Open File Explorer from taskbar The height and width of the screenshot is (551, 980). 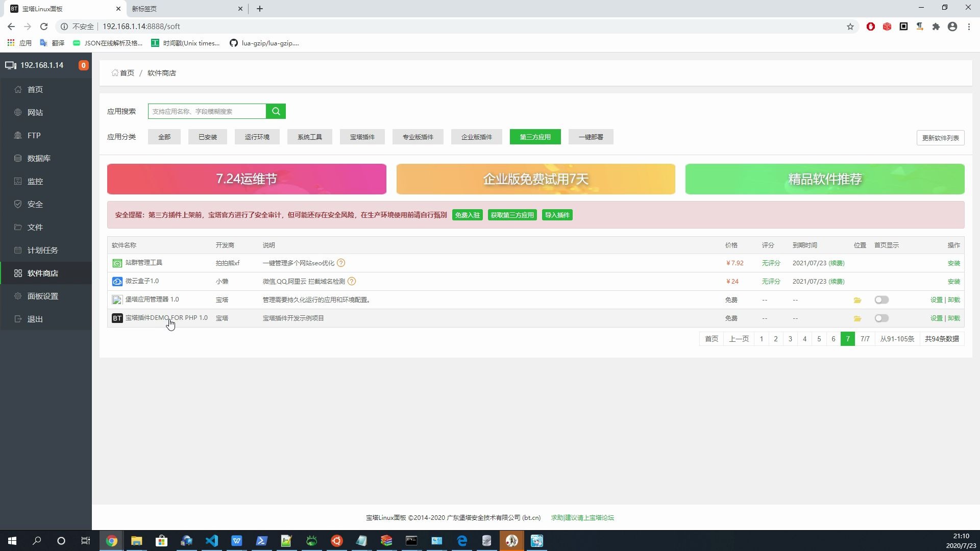[x=136, y=541]
